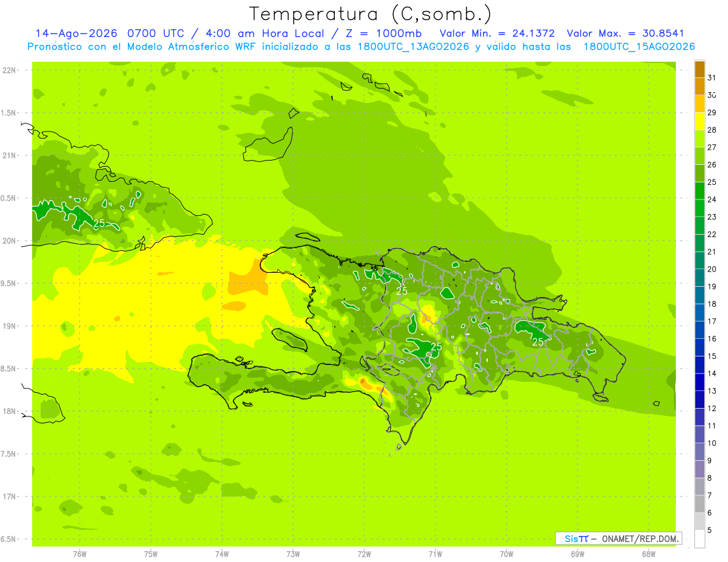The width and height of the screenshot is (728, 562).
Task: Pick the purple swatch between 9 and 10
Action: (x=699, y=452)
